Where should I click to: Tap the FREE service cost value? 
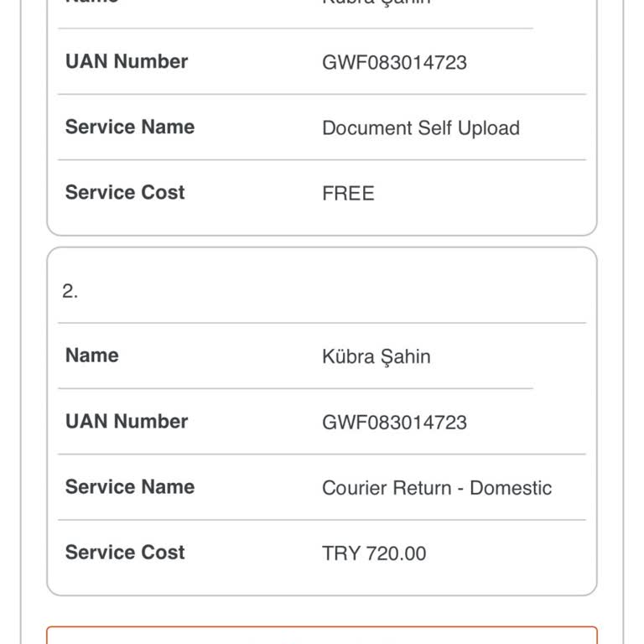(x=348, y=194)
